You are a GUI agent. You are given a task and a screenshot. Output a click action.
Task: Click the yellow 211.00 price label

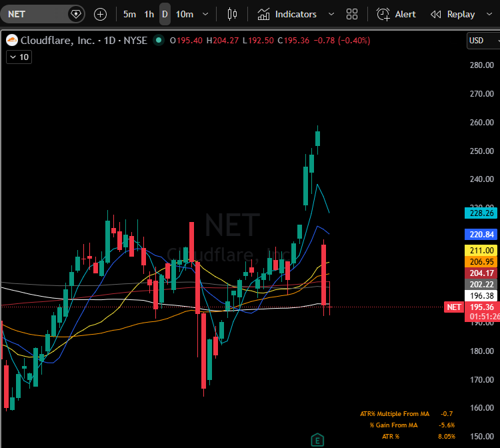[481, 250]
